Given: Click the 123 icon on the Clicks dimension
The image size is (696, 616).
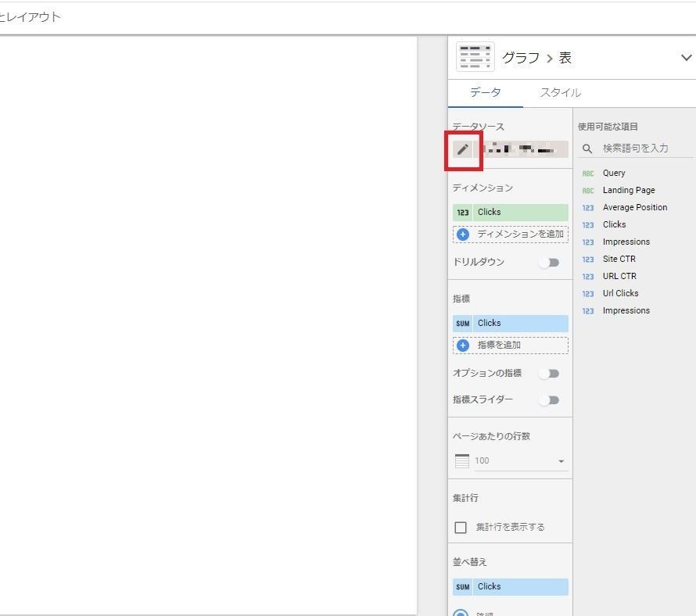Looking at the screenshot, I should pyautogui.click(x=463, y=211).
